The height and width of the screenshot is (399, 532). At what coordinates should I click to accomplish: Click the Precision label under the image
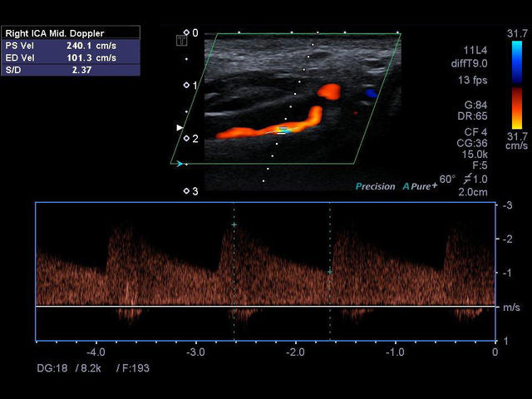click(375, 186)
